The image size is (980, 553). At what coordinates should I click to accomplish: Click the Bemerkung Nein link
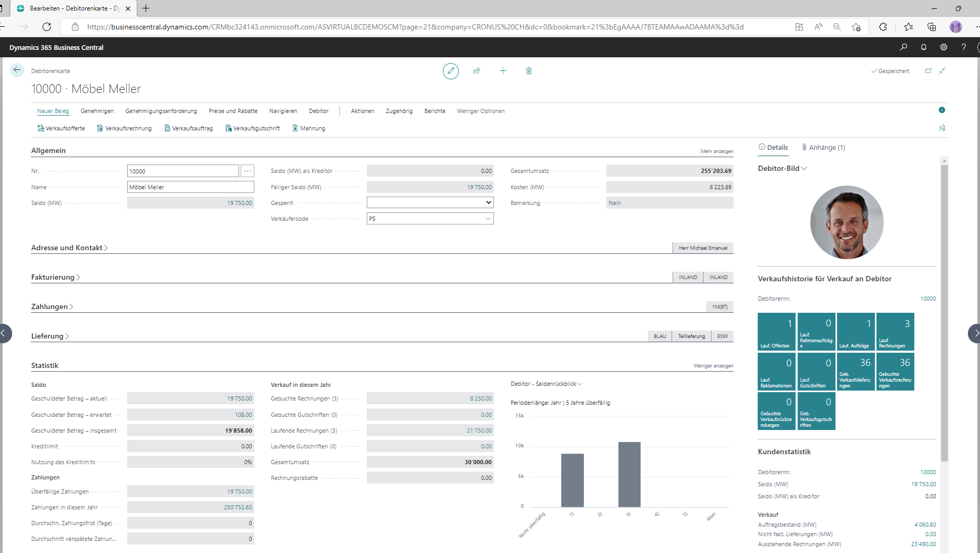(615, 203)
